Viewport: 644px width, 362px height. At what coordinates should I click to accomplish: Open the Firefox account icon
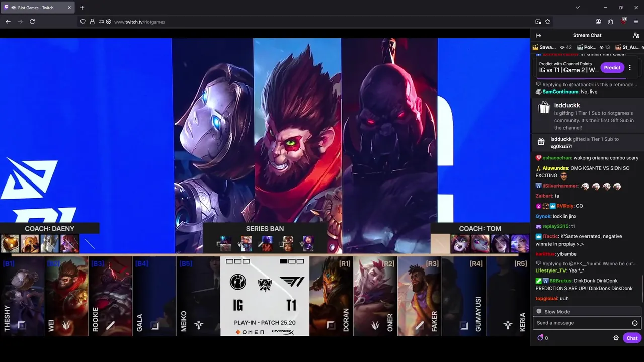point(598,22)
